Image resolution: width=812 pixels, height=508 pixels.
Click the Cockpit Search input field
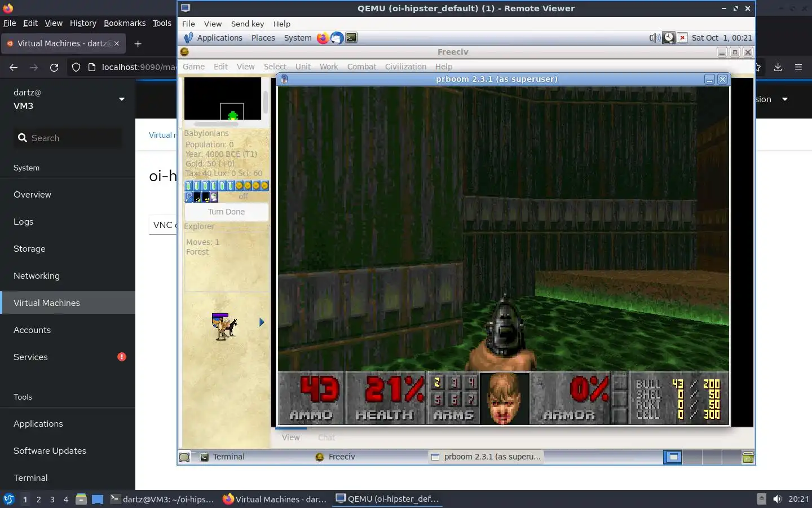pos(68,138)
